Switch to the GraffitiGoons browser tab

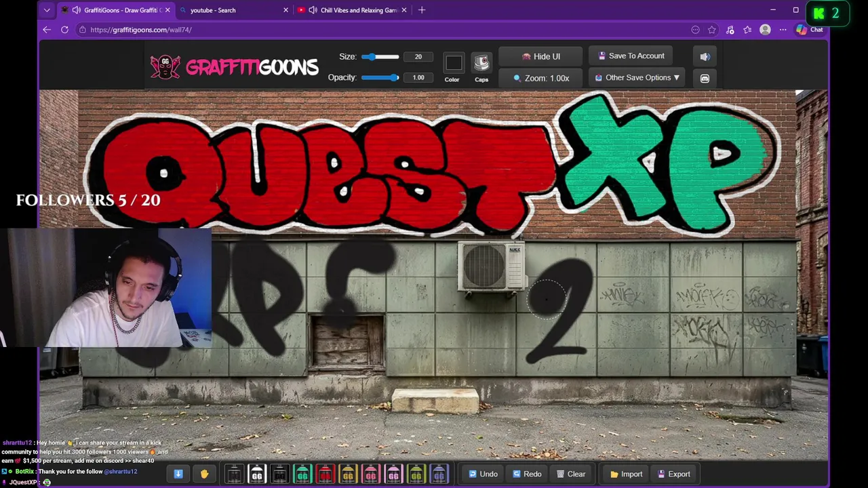[115, 10]
